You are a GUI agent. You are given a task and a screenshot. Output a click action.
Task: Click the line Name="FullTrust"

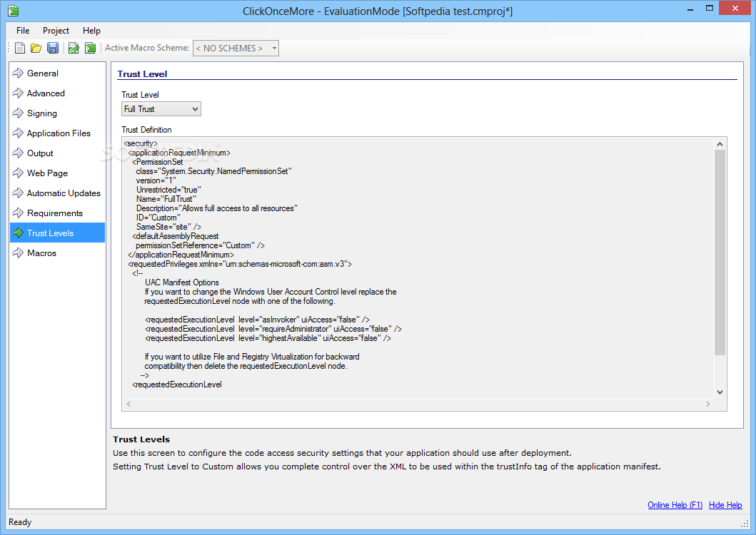tap(166, 199)
